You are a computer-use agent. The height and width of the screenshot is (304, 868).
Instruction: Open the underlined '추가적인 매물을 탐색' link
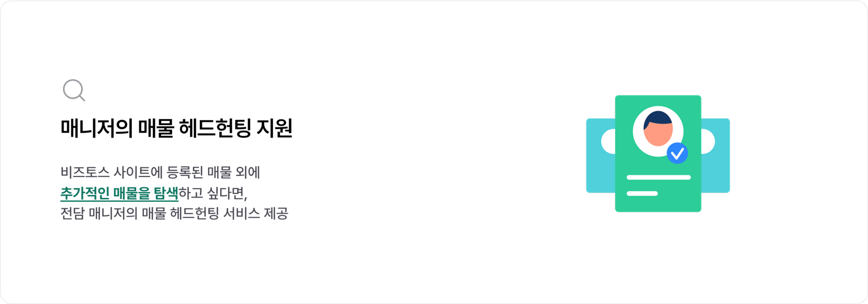pos(119,193)
